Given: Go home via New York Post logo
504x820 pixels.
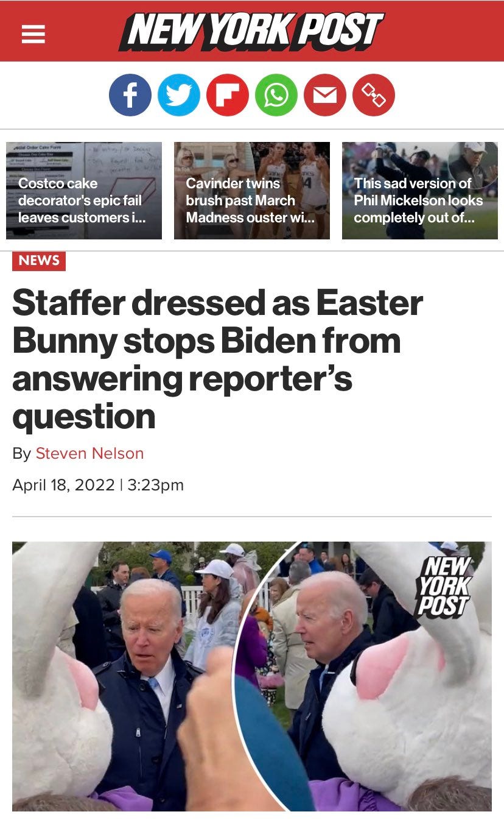Looking at the screenshot, I should [251, 31].
